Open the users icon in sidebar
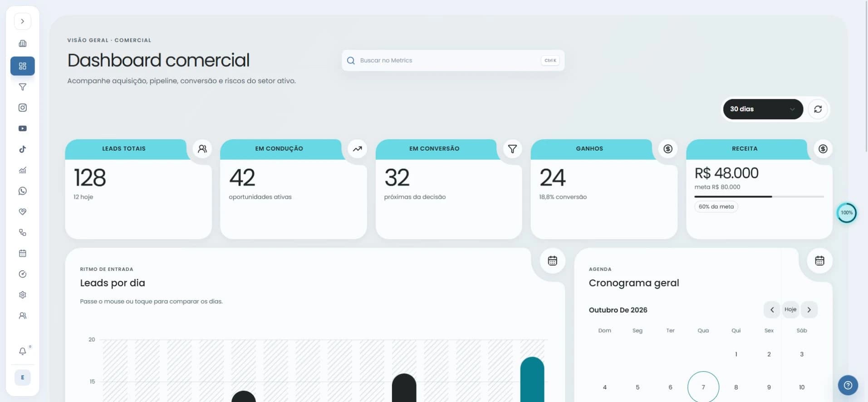868x402 pixels. (x=23, y=316)
